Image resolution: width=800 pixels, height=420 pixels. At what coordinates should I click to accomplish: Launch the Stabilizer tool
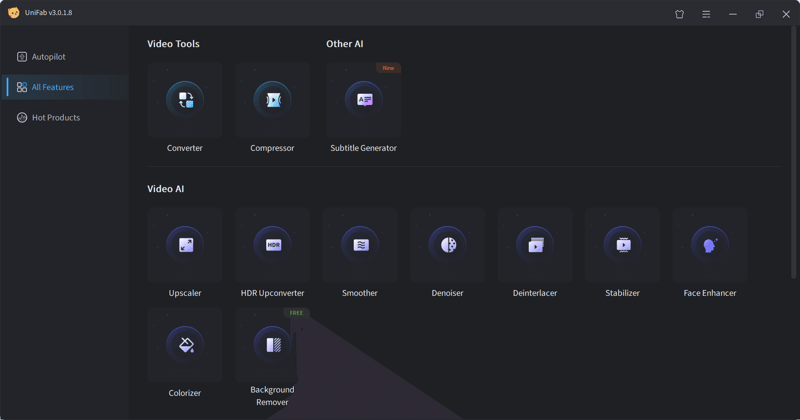(x=622, y=245)
